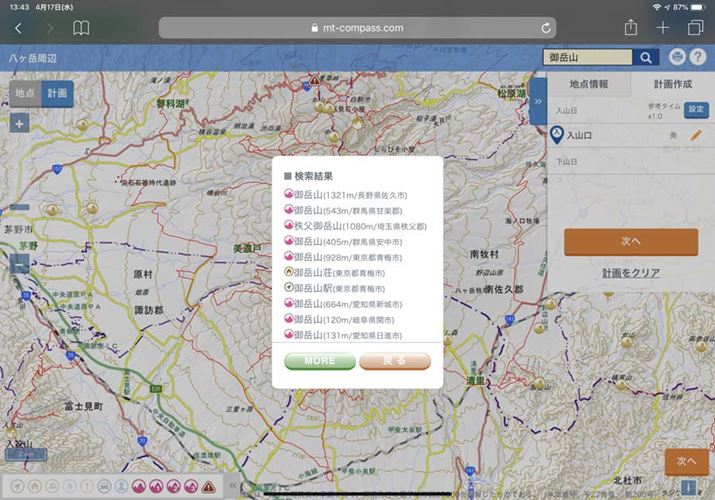Collapse the right side panel arrow

tap(538, 101)
